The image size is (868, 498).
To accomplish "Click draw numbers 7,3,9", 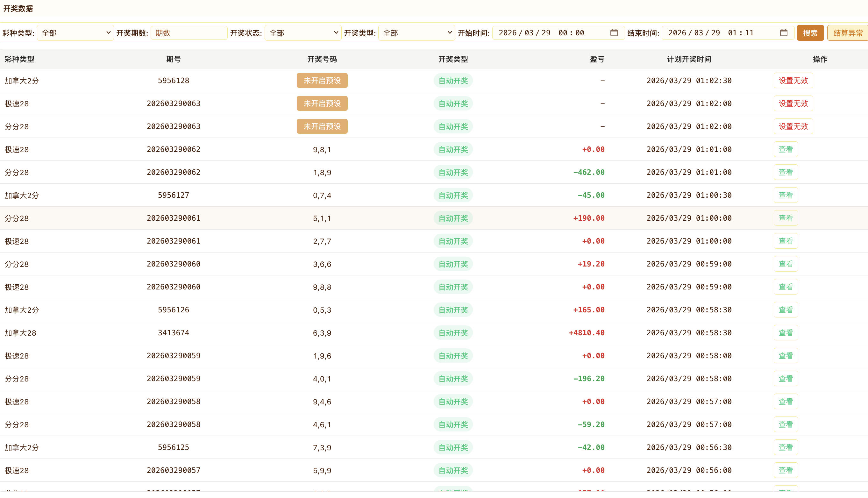I will [x=322, y=447].
